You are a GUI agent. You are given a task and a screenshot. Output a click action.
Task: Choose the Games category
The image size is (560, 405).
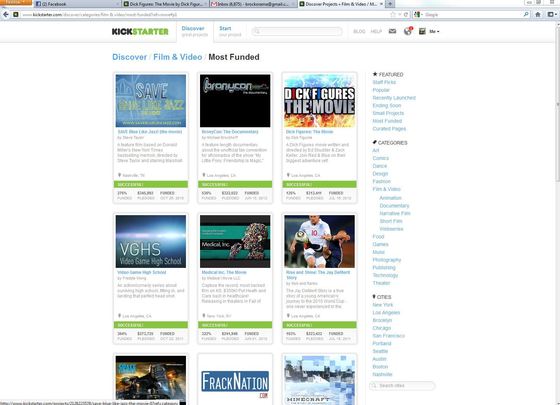point(380,244)
